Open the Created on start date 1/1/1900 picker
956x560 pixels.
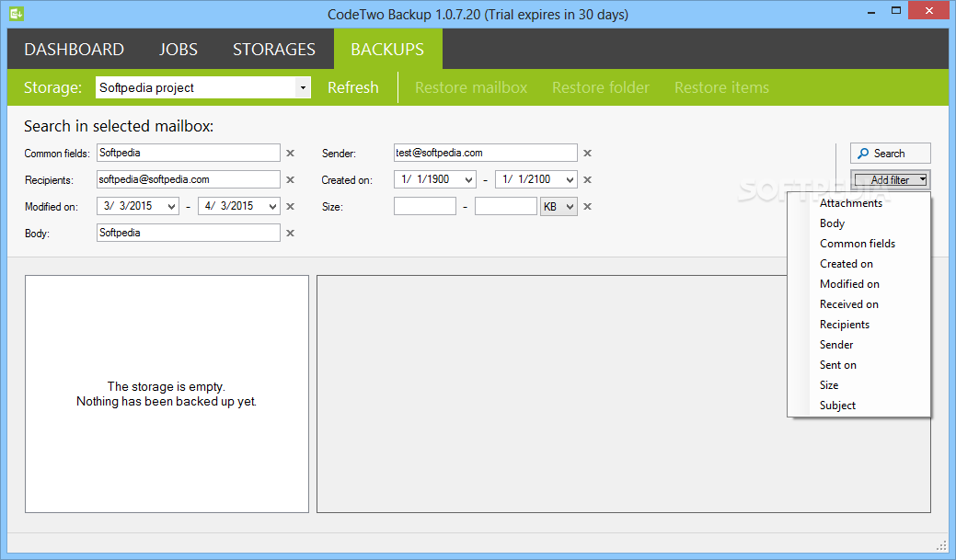(468, 179)
